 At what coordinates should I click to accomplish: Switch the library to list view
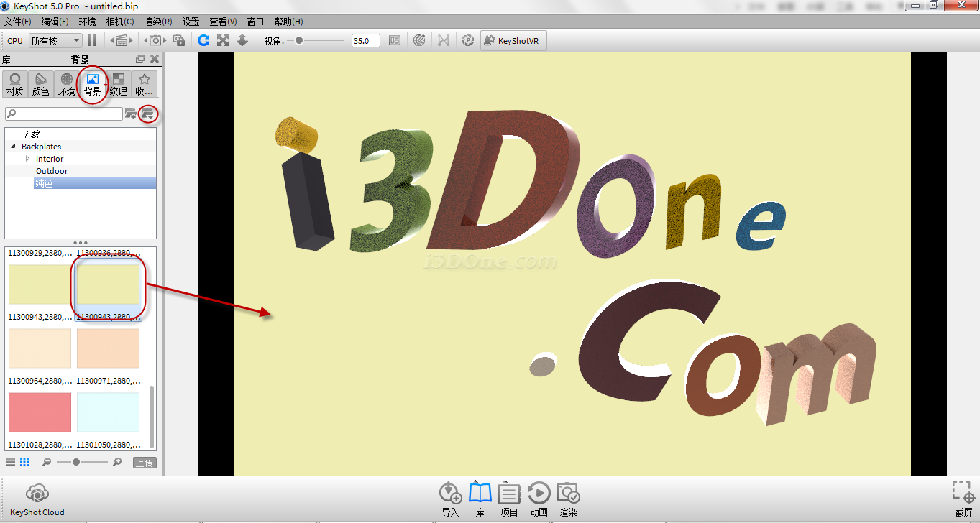pyautogui.click(x=11, y=462)
